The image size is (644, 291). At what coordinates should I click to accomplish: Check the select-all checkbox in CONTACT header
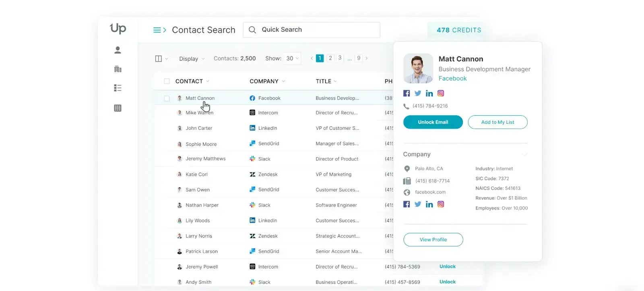click(x=167, y=81)
